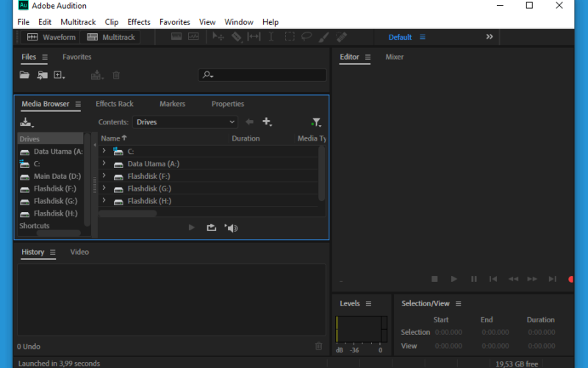Select the Lasso Selection tool
This screenshot has width=588, height=368.
(x=306, y=36)
